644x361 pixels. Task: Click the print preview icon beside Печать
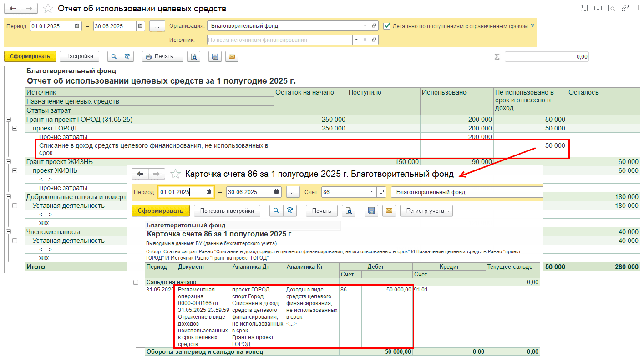click(194, 56)
